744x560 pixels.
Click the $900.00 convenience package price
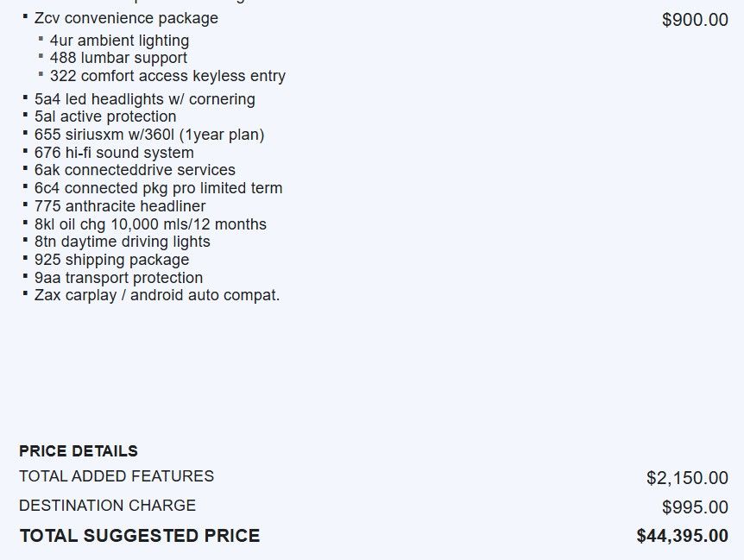(x=695, y=20)
